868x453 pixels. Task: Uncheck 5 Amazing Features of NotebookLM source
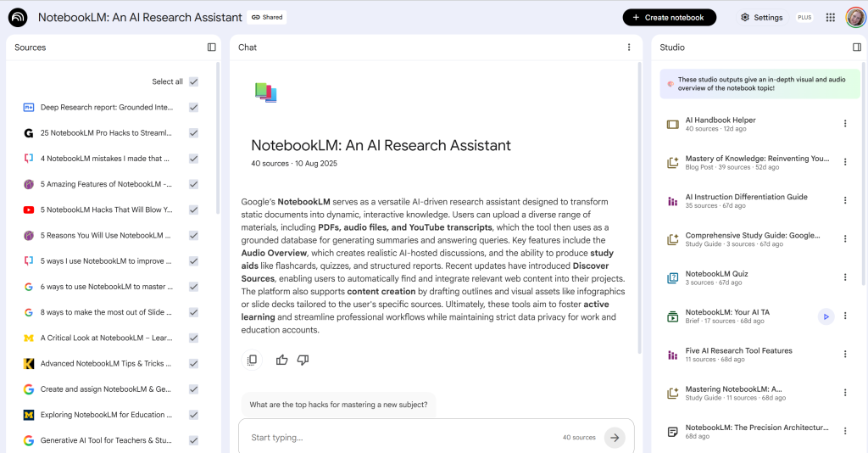pyautogui.click(x=194, y=184)
